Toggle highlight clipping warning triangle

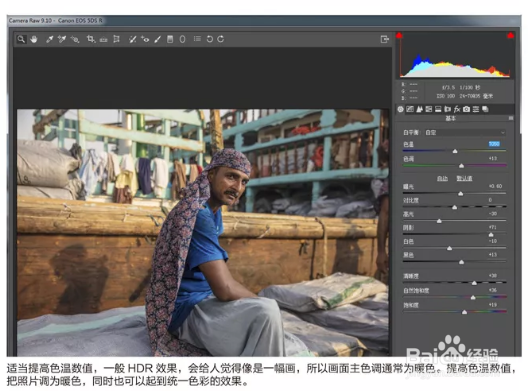click(510, 35)
